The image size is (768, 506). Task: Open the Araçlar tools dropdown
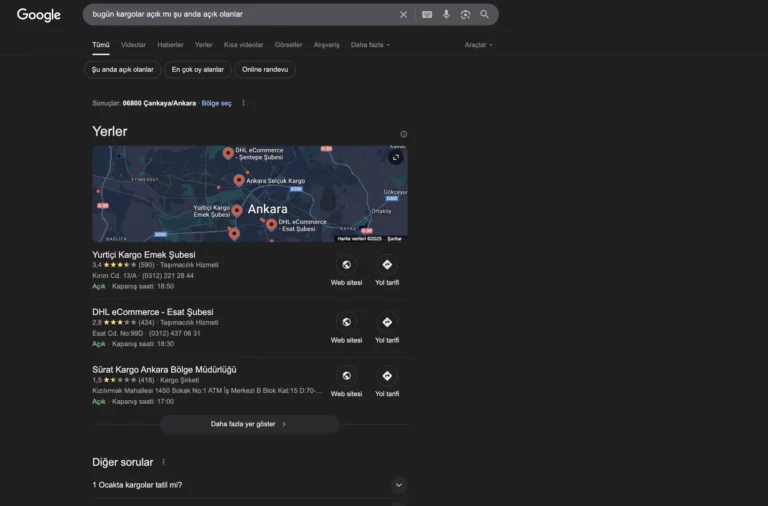coord(478,45)
